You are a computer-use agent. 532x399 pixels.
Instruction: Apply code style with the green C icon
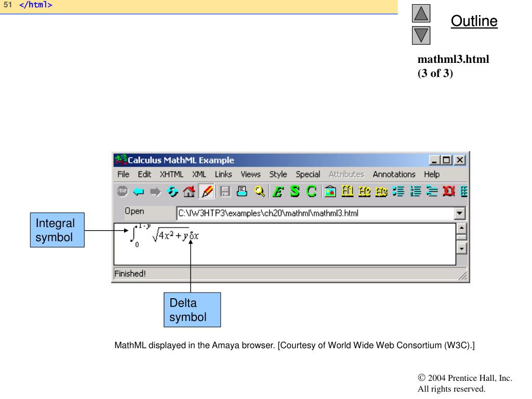click(312, 191)
